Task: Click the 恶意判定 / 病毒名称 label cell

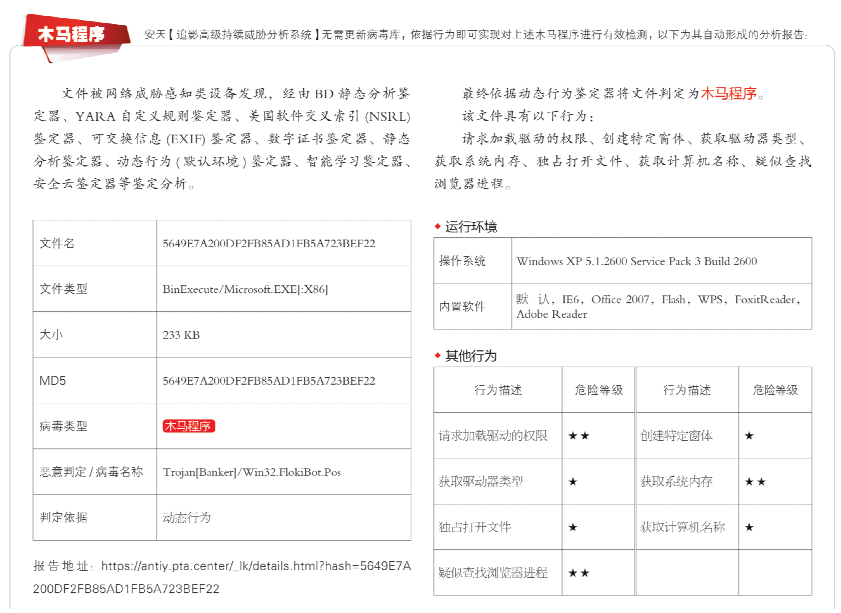Action: coord(95,472)
